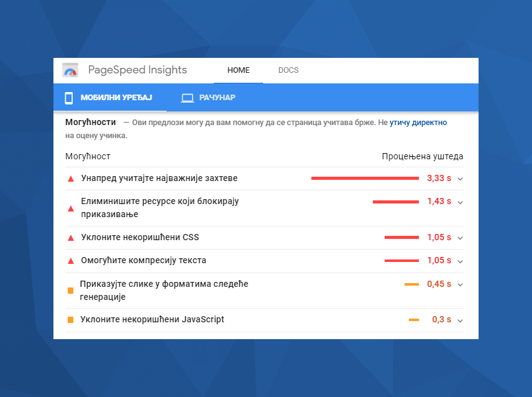Switch to the РАЧУНАР tab
The image size is (532, 397).
point(217,98)
